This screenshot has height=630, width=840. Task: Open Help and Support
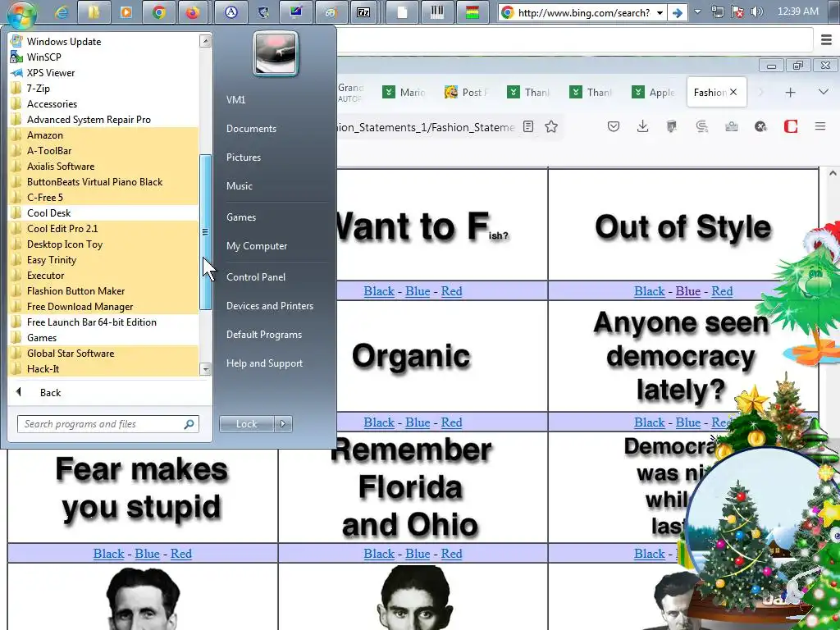click(264, 363)
